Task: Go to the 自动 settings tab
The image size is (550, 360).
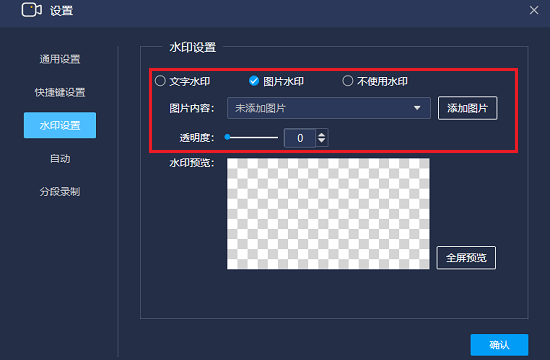Action: (60, 159)
